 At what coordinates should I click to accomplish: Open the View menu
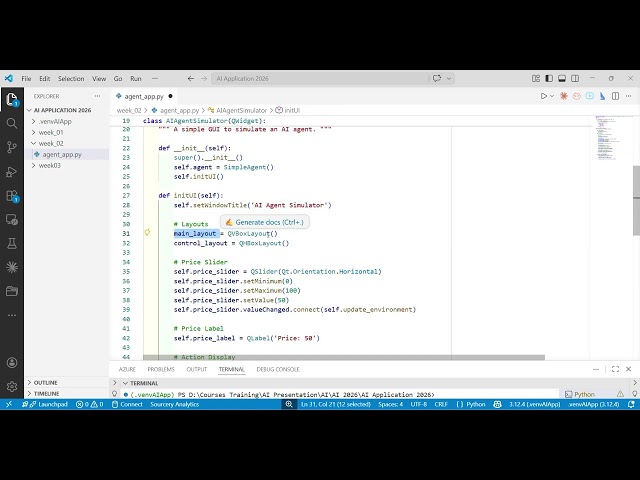pos(99,78)
